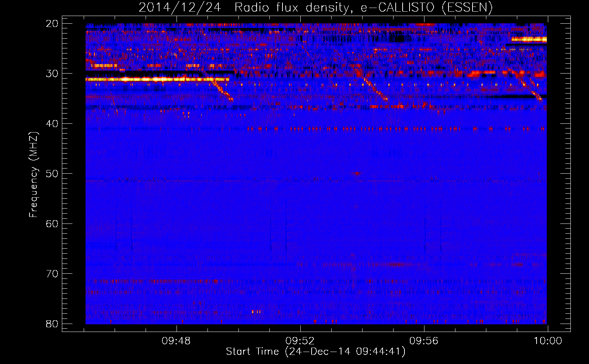Click the 60 MHz frequency tick label
The height and width of the screenshot is (364, 589).
pyautogui.click(x=52, y=223)
